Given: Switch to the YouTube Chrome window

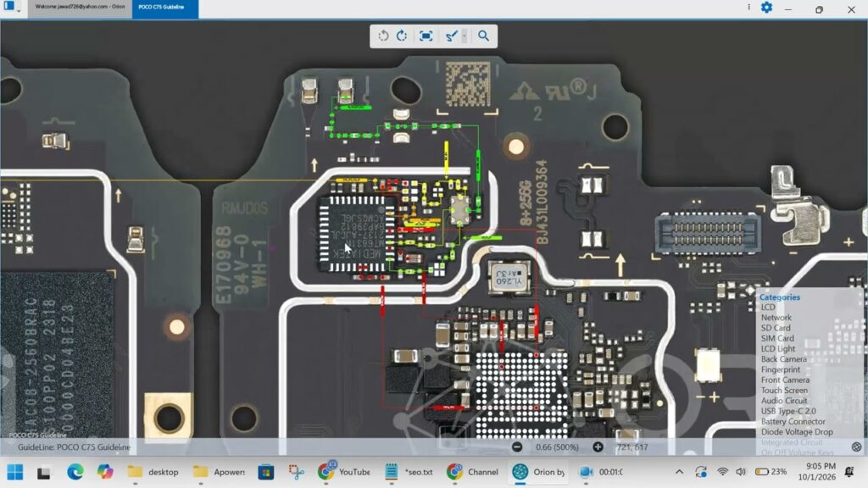Looking at the screenshot, I should (344, 472).
